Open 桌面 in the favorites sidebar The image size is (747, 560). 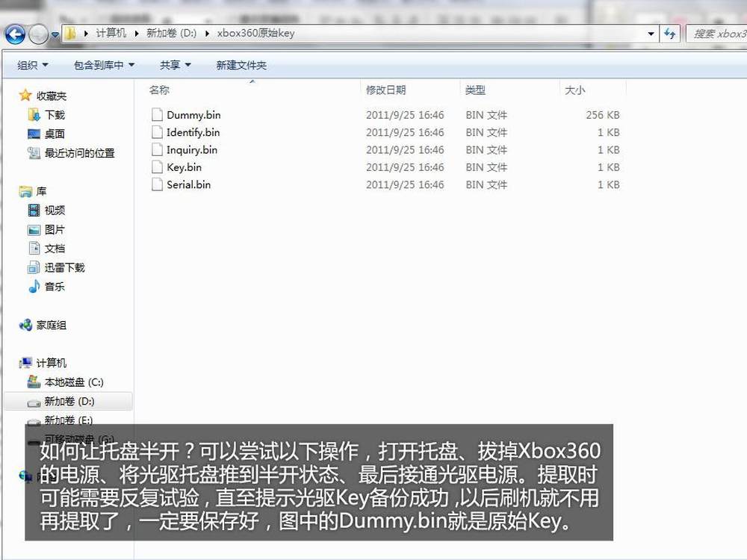(x=46, y=134)
